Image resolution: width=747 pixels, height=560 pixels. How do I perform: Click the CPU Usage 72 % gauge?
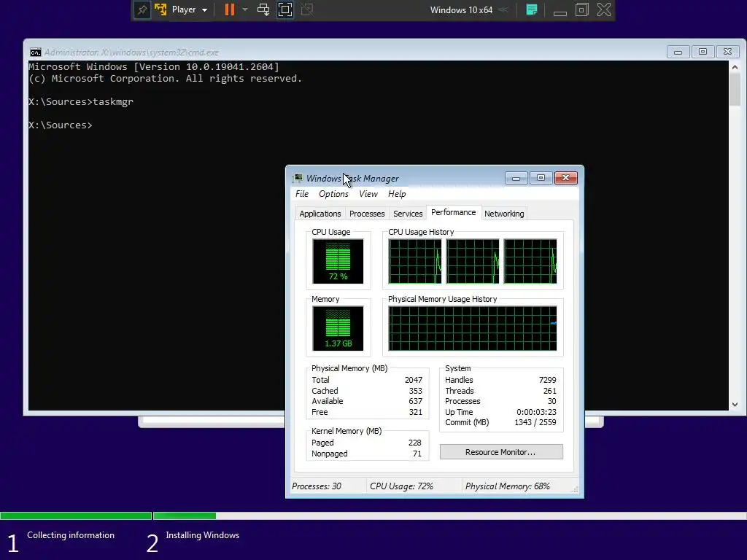338,262
